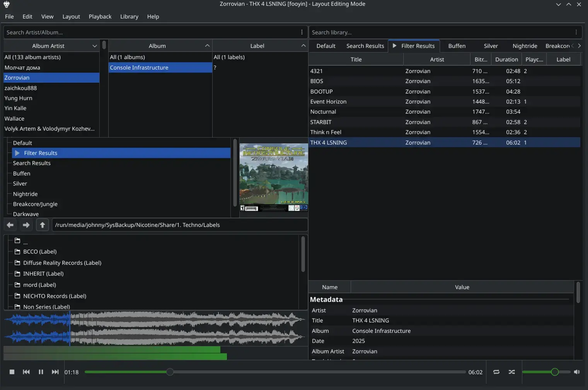Switch to the Nightride playlist tab

click(525, 46)
